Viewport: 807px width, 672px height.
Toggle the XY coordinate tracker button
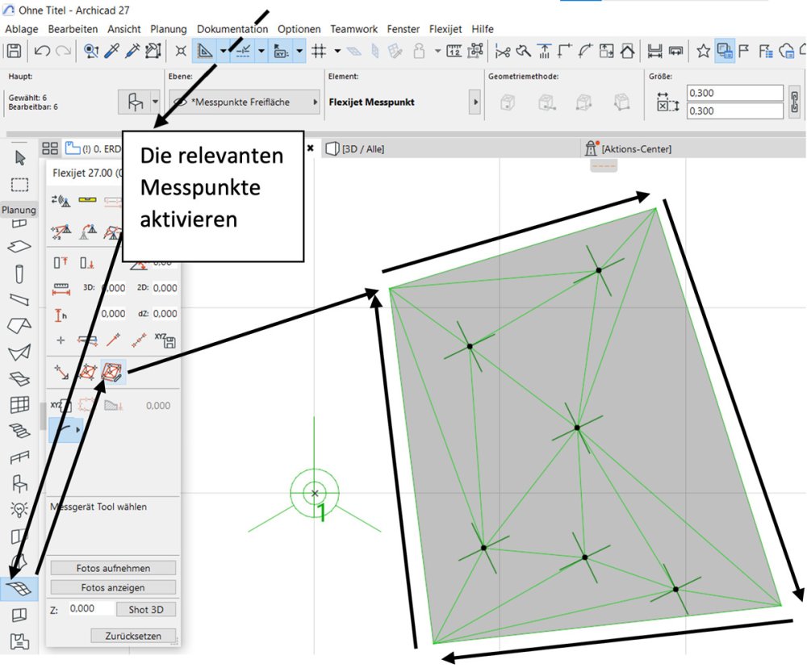(x=281, y=51)
